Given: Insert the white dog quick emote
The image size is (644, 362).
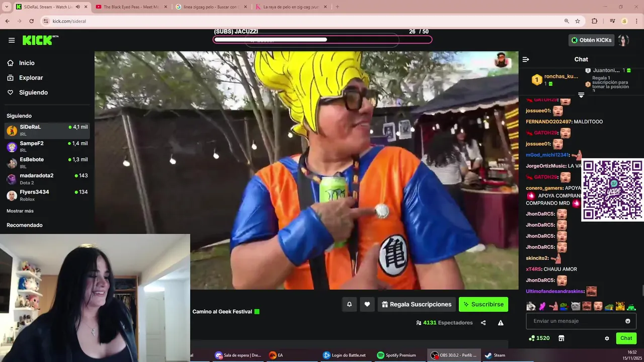Looking at the screenshot, I should click(531, 306).
